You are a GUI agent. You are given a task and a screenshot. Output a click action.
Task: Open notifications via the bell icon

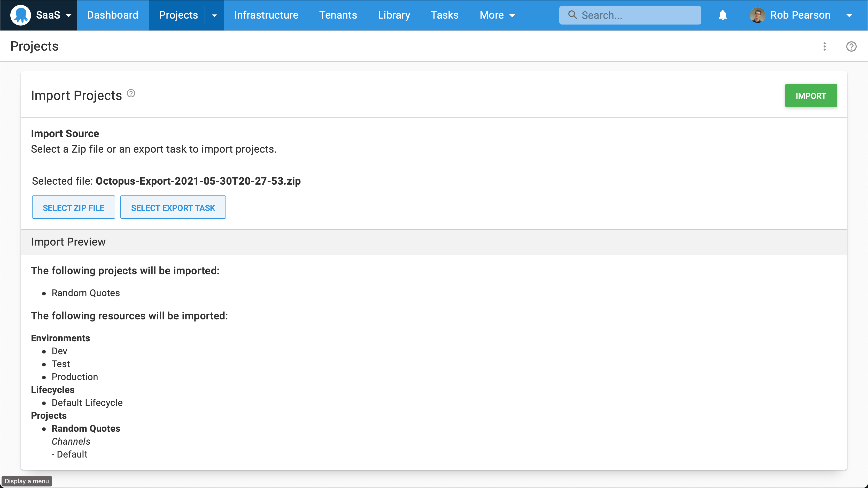[723, 15]
